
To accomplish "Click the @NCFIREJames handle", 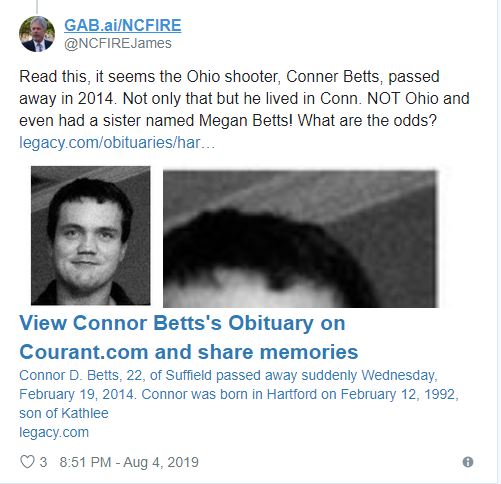I will point(118,43).
